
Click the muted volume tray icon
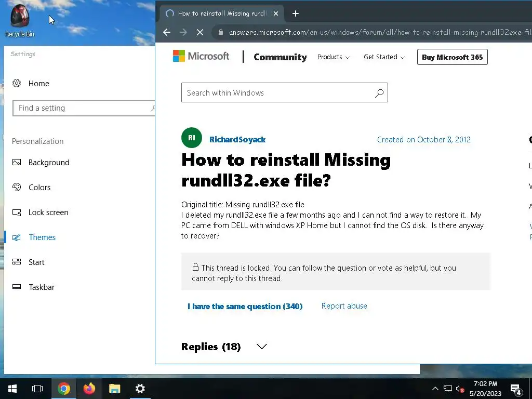coord(460,389)
